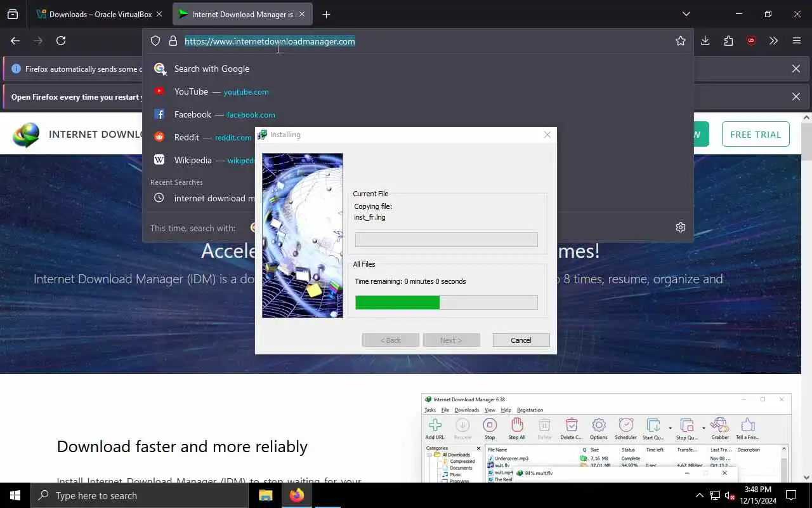
Task: Open the uBlock Origin extension icon
Action: (751, 41)
